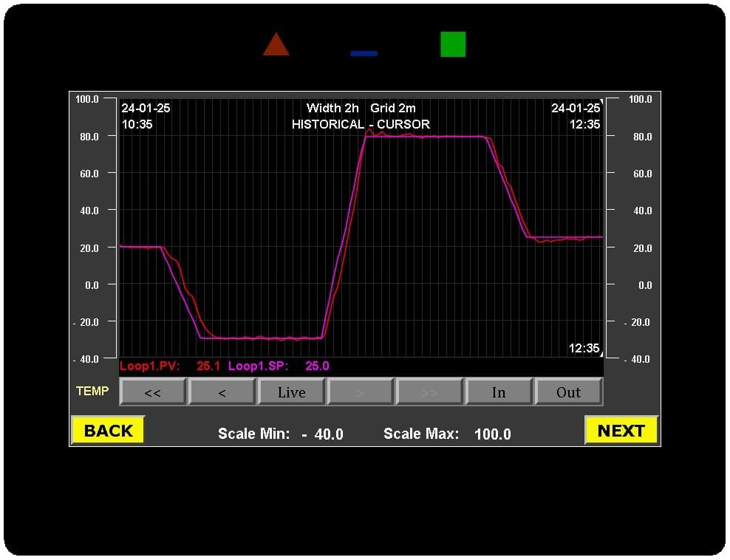Click the Loop1.PV value 25.1

click(208, 366)
